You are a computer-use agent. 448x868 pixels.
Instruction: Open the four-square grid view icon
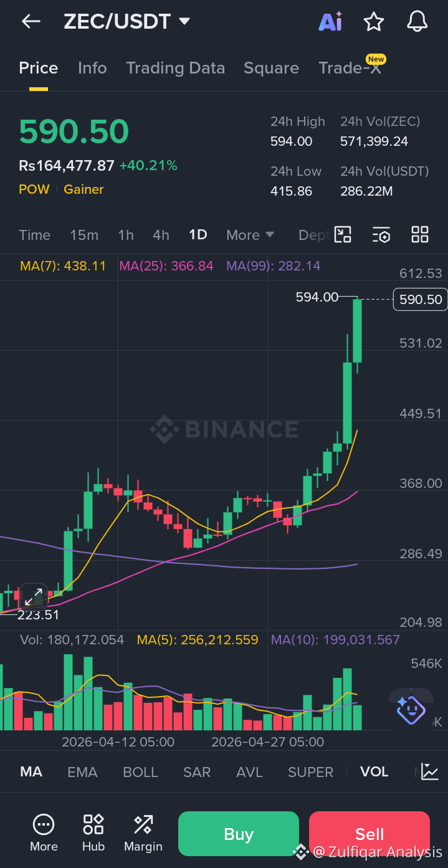[x=420, y=234]
